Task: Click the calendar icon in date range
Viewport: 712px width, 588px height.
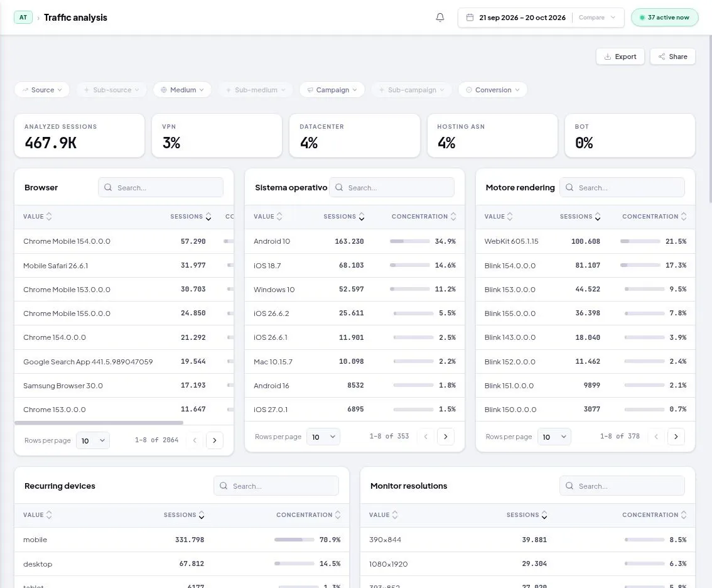Action: tap(470, 17)
